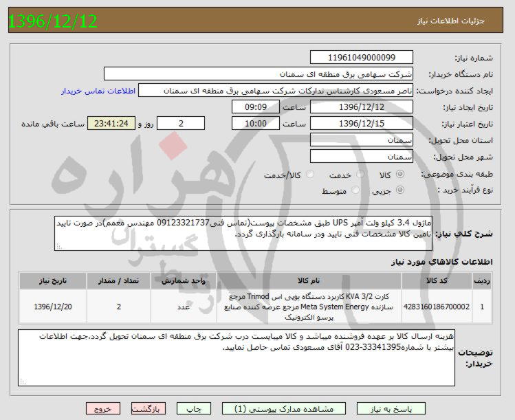Click the توضیحات خریدار notes box
Viewport: 515px width, 420px height.
point(237,358)
